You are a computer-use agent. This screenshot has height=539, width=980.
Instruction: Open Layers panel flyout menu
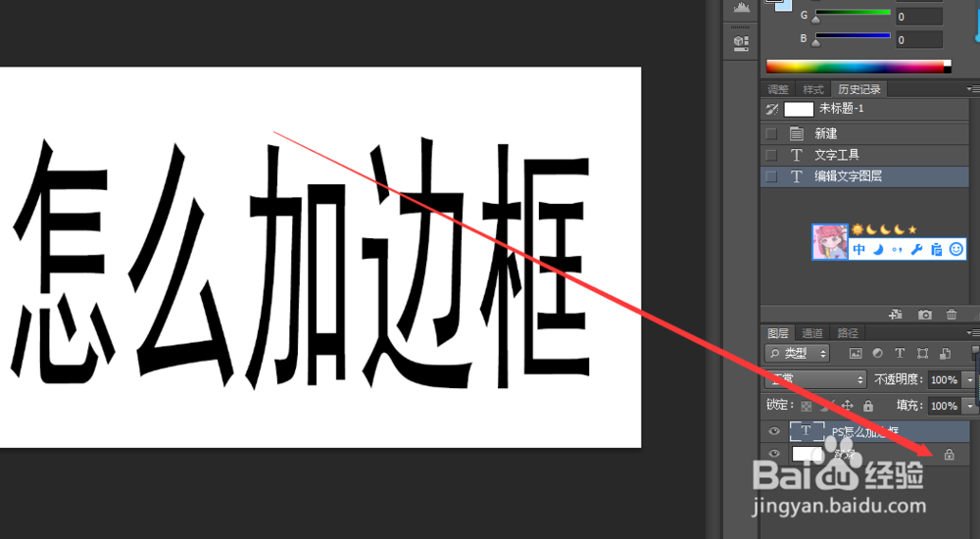point(973,332)
